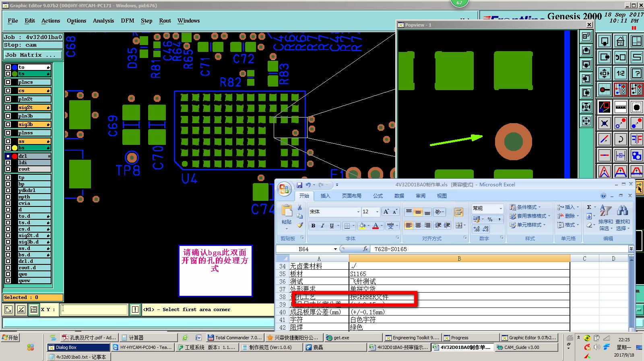Open Total Commander from the taskbar
Image resolution: width=644 pixels, height=361 pixels.
235,338
